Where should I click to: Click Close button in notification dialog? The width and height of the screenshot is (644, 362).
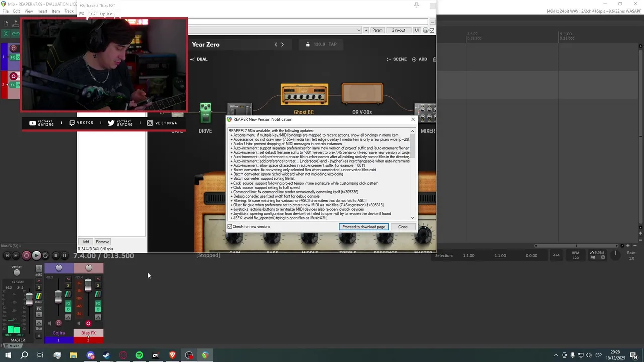click(403, 227)
